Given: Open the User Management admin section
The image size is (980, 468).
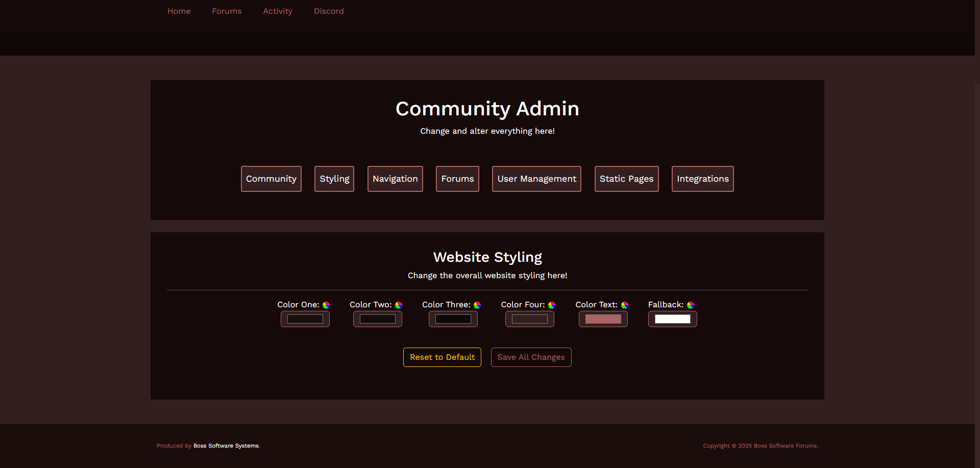Looking at the screenshot, I should coord(536,179).
